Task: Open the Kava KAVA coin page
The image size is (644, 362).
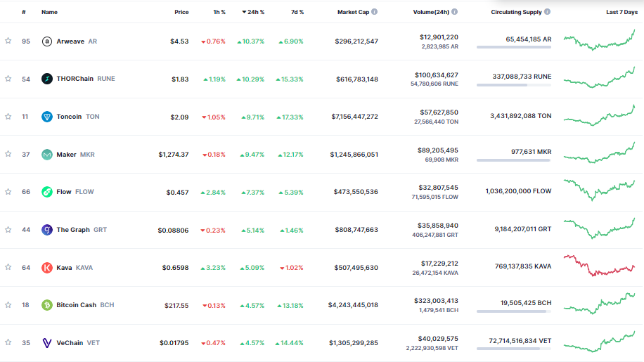Action: [75, 268]
